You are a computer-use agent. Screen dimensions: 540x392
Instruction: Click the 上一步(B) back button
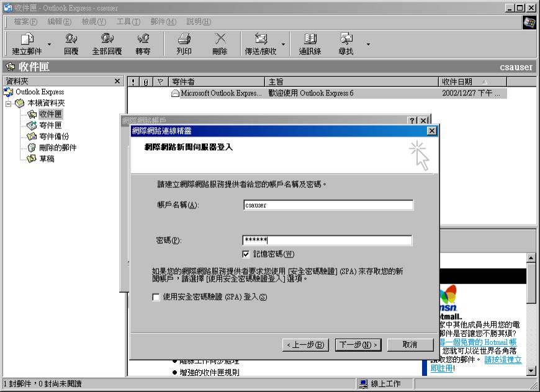pos(305,345)
